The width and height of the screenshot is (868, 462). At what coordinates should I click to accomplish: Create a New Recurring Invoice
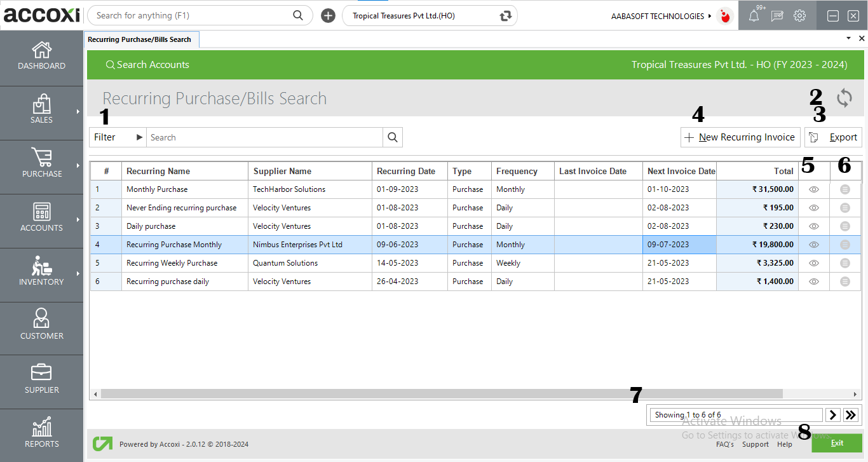[740, 137]
